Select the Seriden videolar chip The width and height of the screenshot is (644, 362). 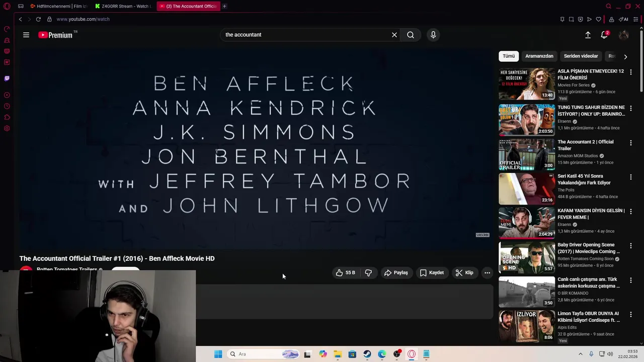point(581,56)
